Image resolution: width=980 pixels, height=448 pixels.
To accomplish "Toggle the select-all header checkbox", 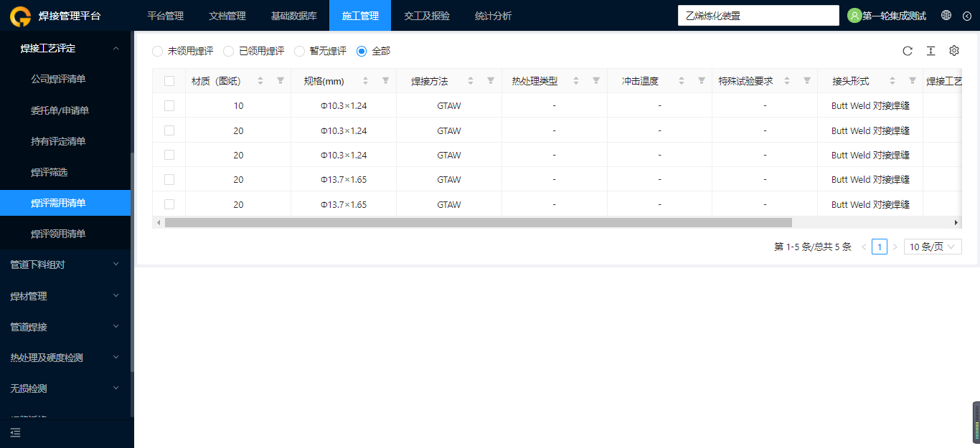I will [169, 81].
